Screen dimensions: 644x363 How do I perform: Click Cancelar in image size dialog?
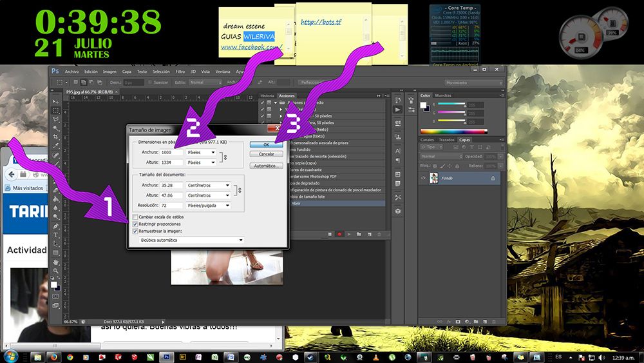[x=266, y=154]
